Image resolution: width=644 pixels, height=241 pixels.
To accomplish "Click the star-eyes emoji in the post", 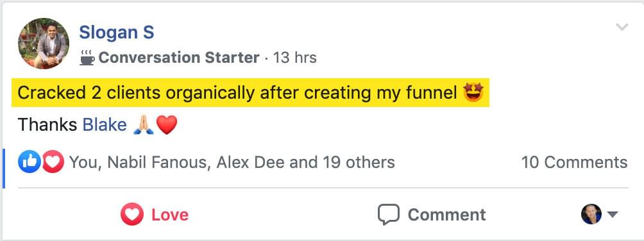I will pos(473,93).
